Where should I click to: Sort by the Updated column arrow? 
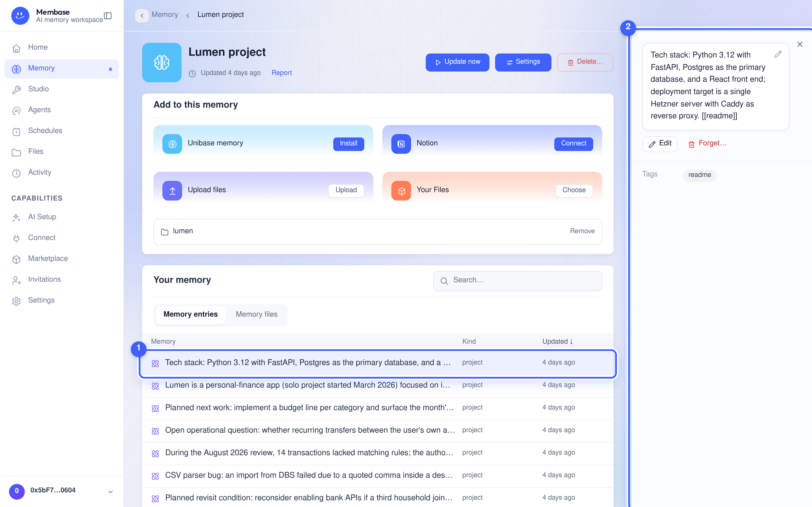tap(571, 341)
